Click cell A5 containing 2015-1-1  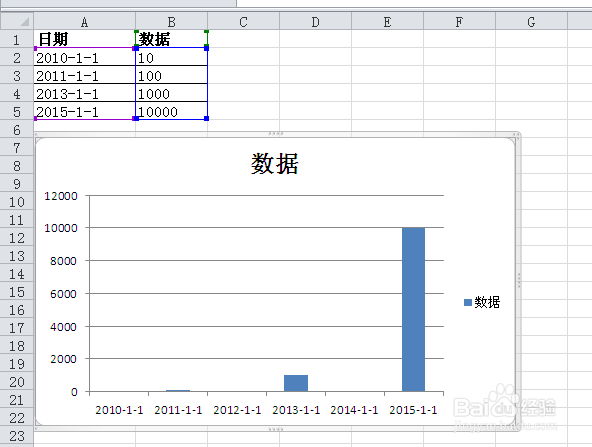[85, 111]
